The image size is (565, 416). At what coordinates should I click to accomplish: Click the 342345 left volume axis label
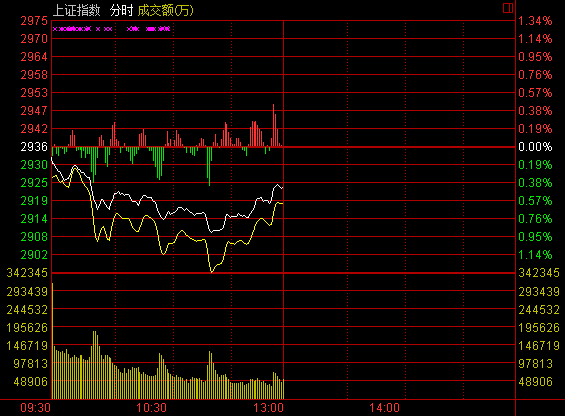tap(27, 273)
